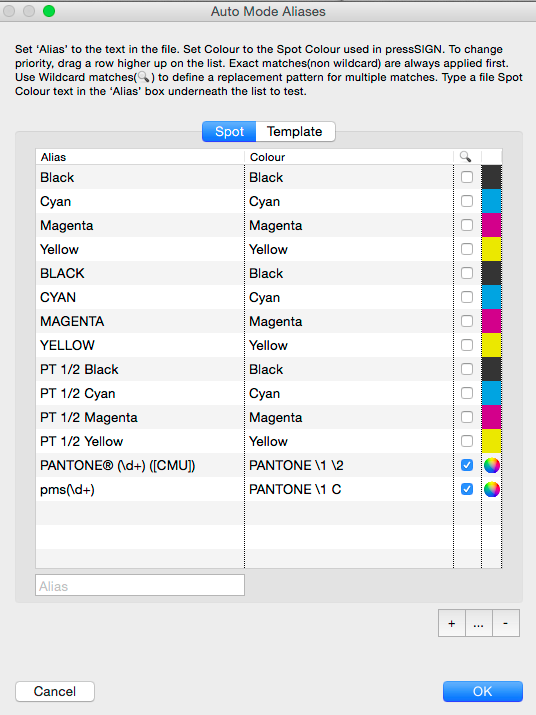The height and width of the screenshot is (715, 536).
Task: Select the 'YELLOW' uppercase alias cell
Action: [140, 345]
